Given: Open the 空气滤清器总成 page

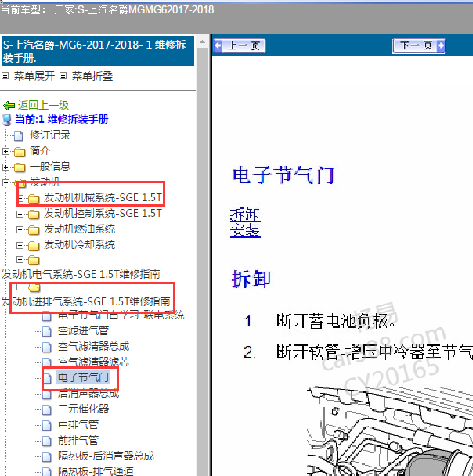Looking at the screenshot, I should (x=93, y=346).
